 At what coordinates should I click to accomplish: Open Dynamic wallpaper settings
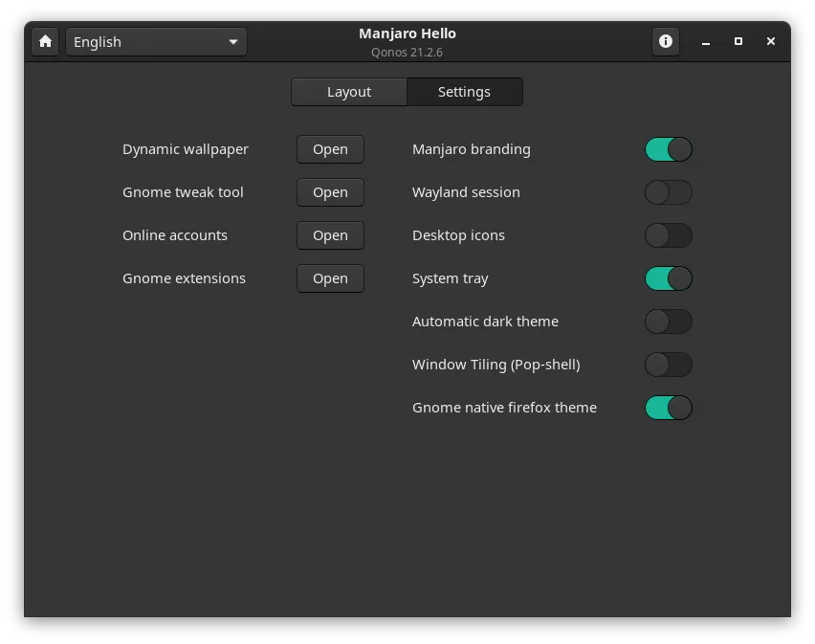tap(330, 149)
